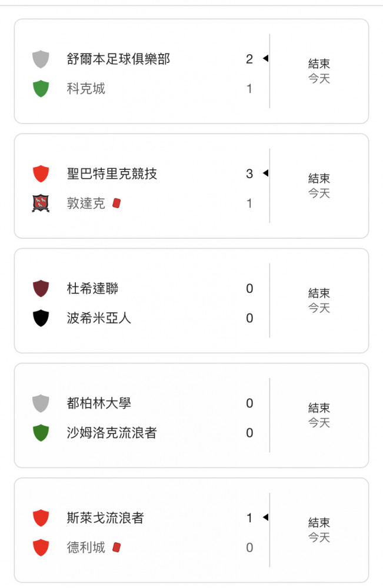Click the green shield beside 沙姆洛克流浪者
383x588 pixels.
41,433
